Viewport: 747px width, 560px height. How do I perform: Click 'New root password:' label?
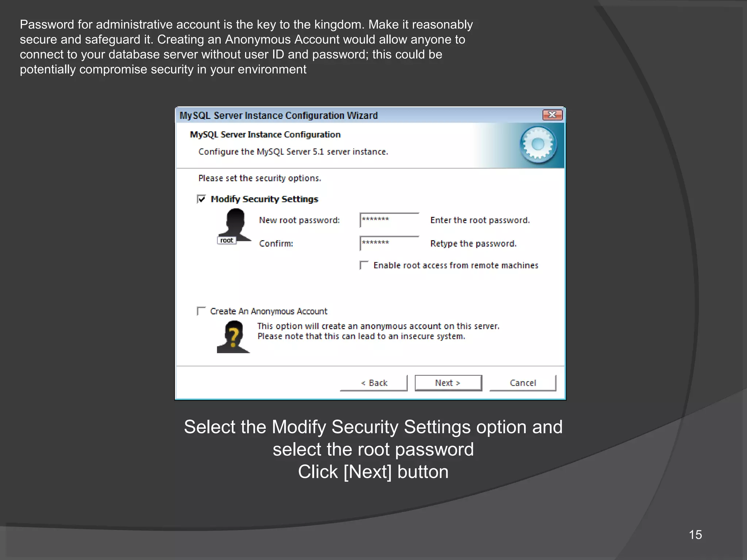[x=299, y=220]
